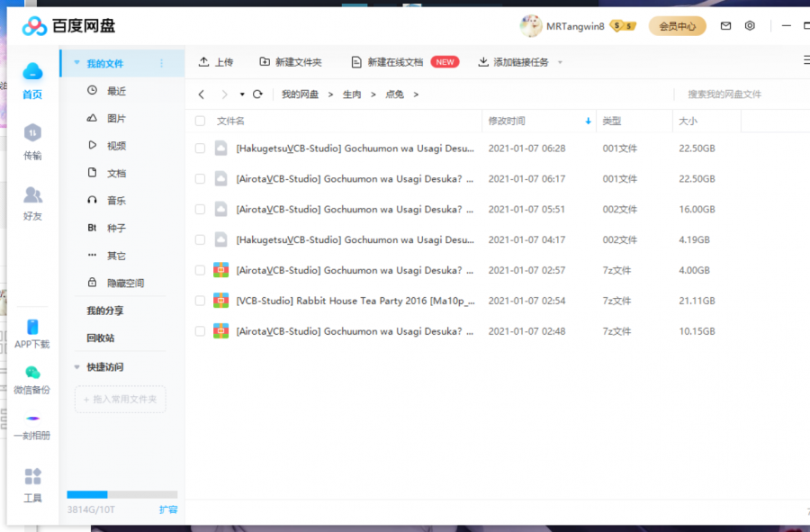Open the 微信备份 WeChat backup icon

(x=32, y=373)
